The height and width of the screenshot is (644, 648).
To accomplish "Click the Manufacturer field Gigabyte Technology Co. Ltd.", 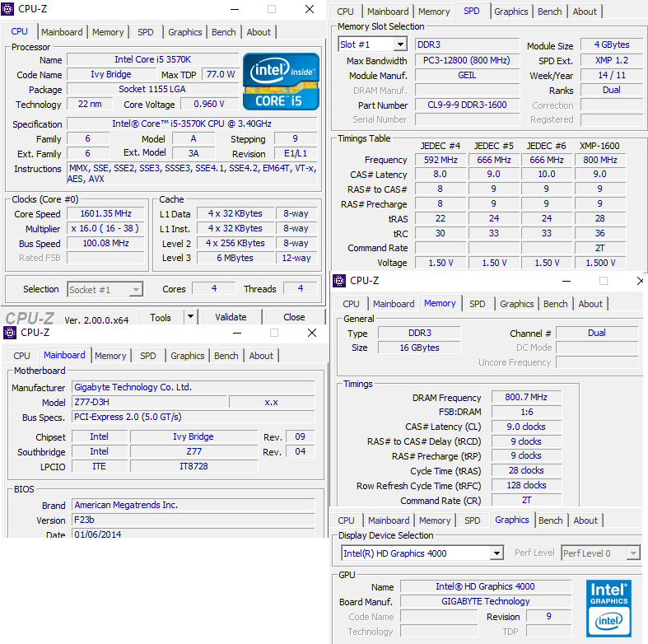I will click(193, 387).
